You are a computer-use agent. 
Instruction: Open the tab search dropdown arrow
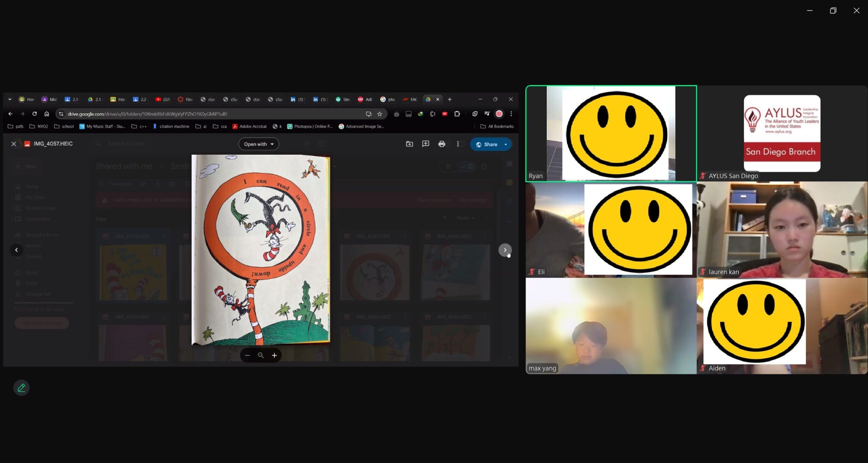pyautogui.click(x=10, y=99)
